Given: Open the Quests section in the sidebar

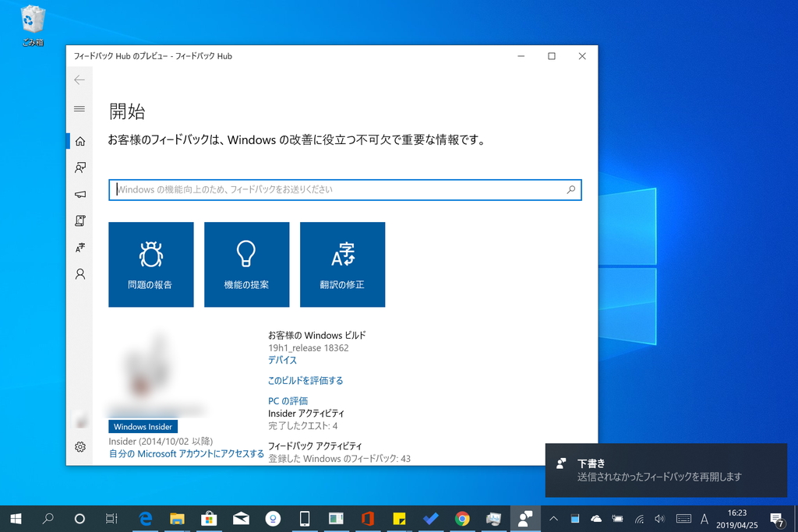Looking at the screenshot, I should tap(79, 220).
